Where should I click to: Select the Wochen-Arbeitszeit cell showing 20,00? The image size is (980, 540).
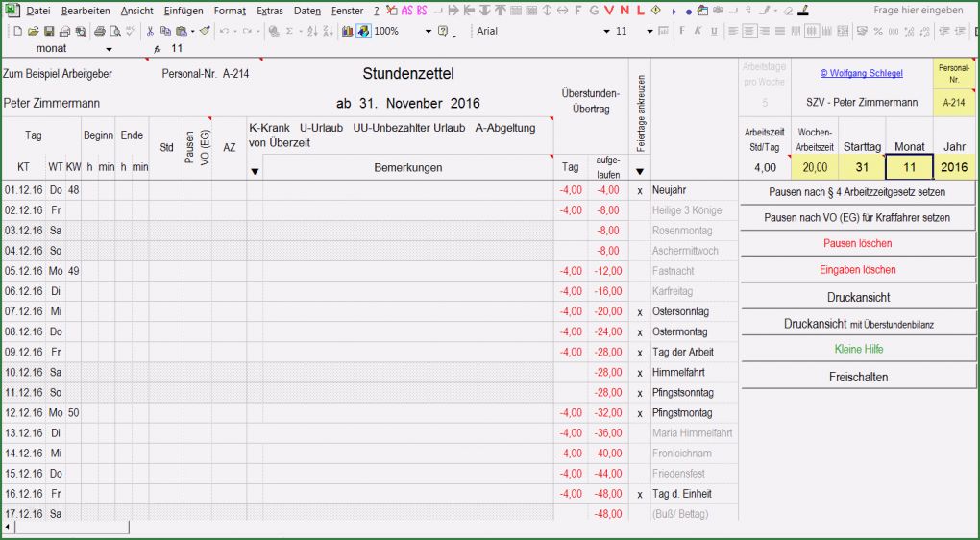click(815, 167)
